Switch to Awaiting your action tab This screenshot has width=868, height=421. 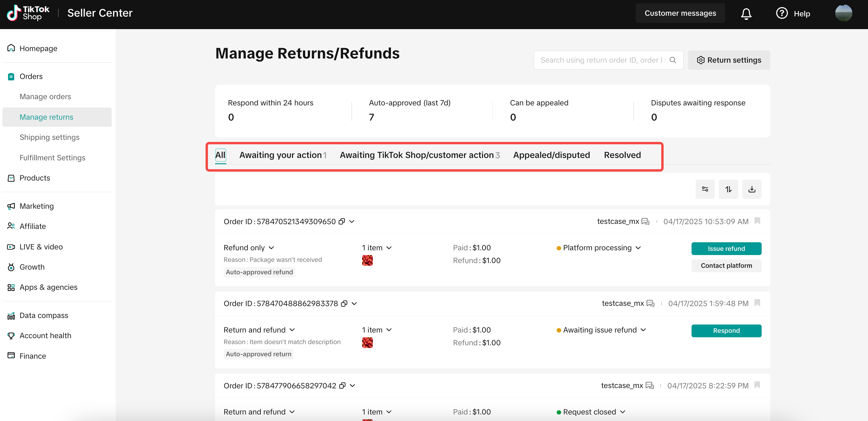coord(283,155)
